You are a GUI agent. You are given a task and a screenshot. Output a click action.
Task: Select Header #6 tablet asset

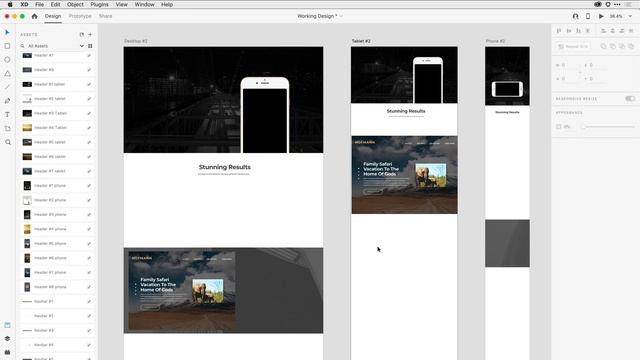coord(56,157)
